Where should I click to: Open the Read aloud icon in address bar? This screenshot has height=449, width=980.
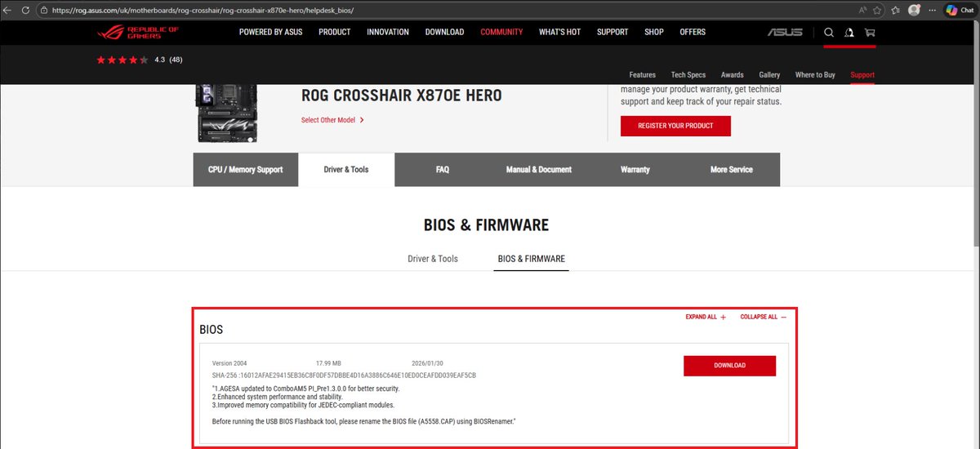(x=863, y=10)
